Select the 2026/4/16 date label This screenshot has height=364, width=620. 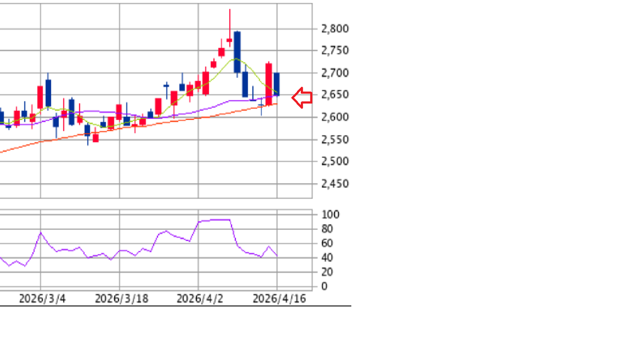pyautogui.click(x=279, y=299)
